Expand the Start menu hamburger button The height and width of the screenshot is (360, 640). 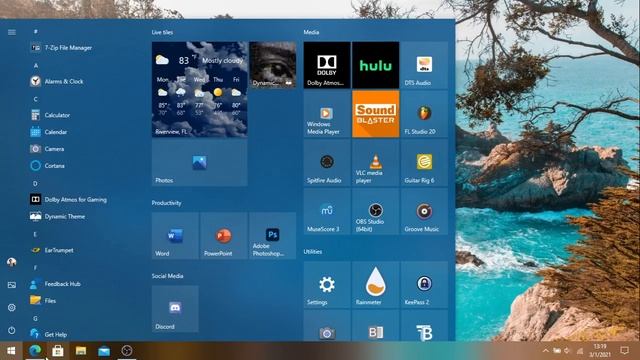12,32
